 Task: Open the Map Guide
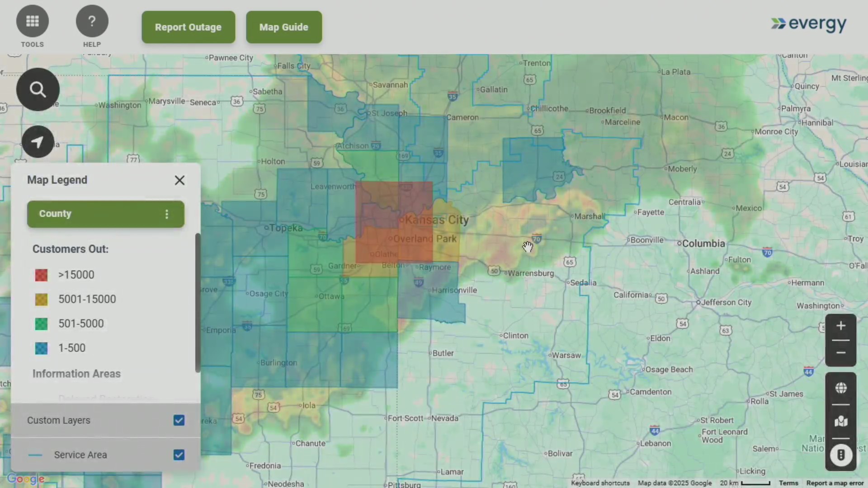(284, 27)
